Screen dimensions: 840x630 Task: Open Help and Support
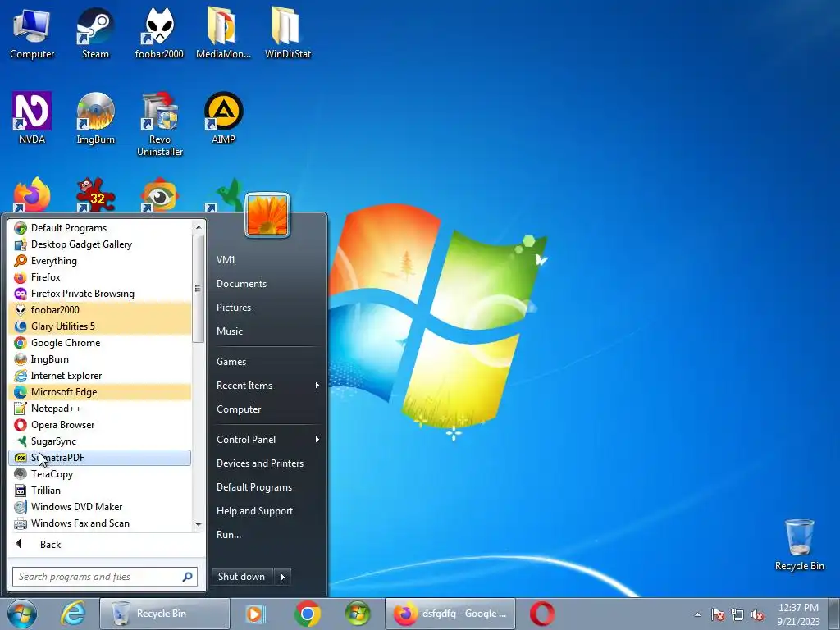click(268, 511)
